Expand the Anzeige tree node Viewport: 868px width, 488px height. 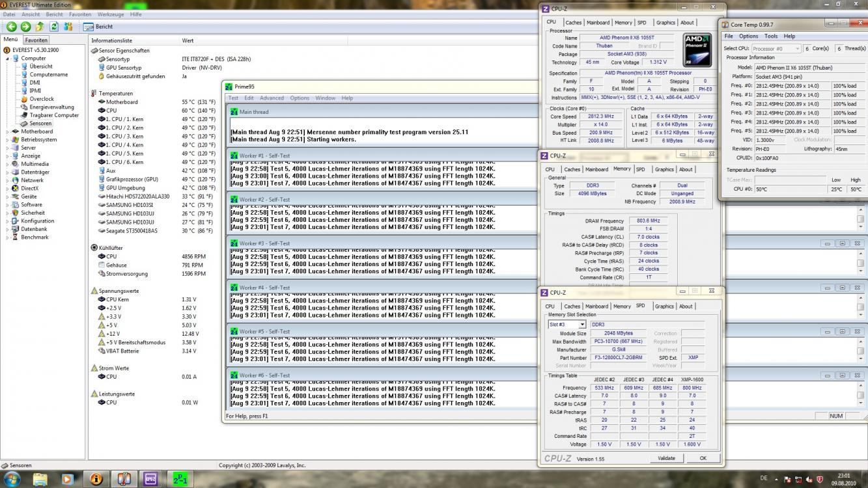(8, 156)
